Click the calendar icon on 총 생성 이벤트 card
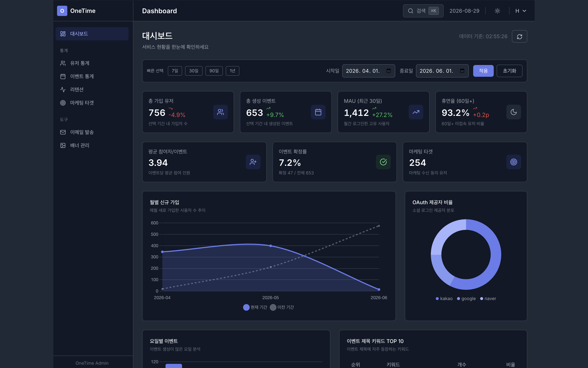Image resolution: width=588 pixels, height=368 pixels. (x=318, y=112)
